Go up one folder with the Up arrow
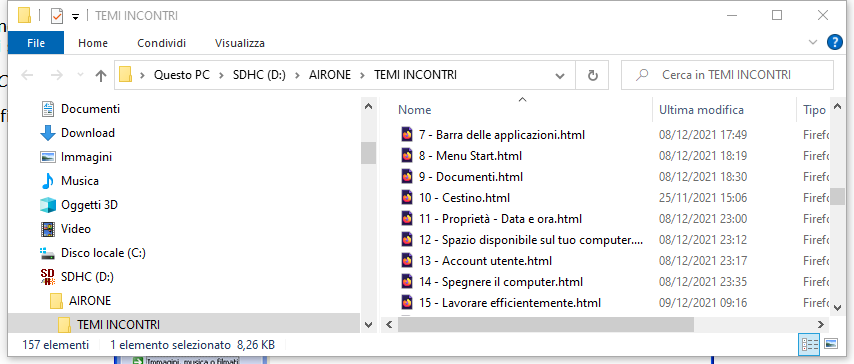This screenshot has width=854, height=364. click(100, 75)
